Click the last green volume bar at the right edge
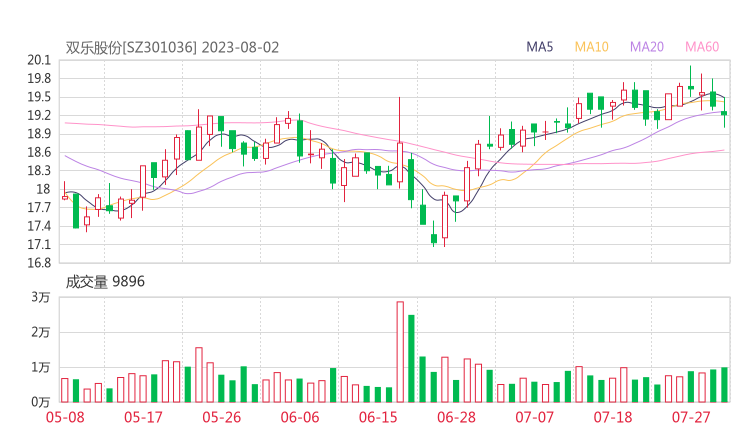This screenshot has width=740, height=440. 724,385
